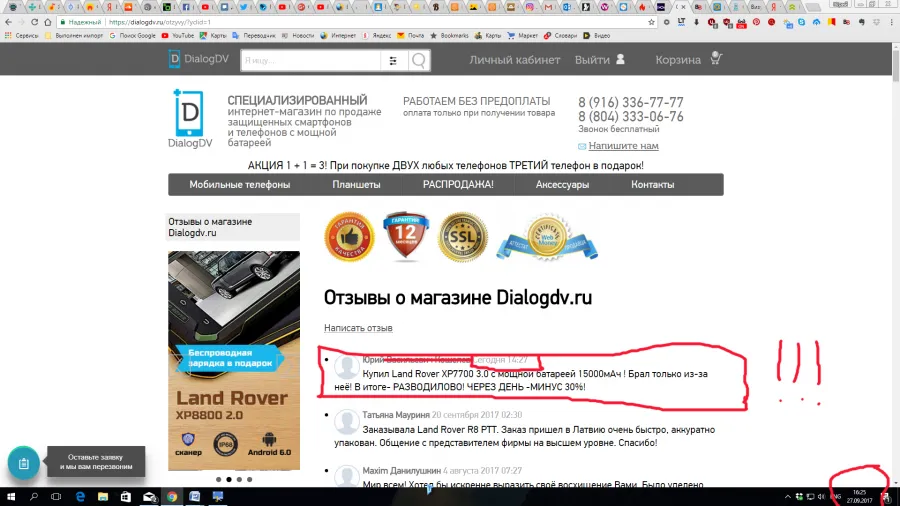Open Словари bookmark
900x506 pixels.
click(x=561, y=36)
